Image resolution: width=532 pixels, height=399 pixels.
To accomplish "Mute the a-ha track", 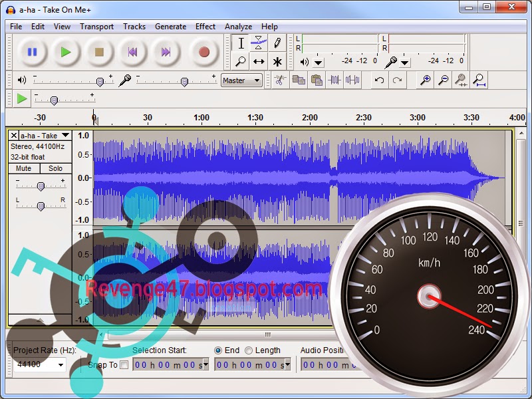I will click(23, 168).
